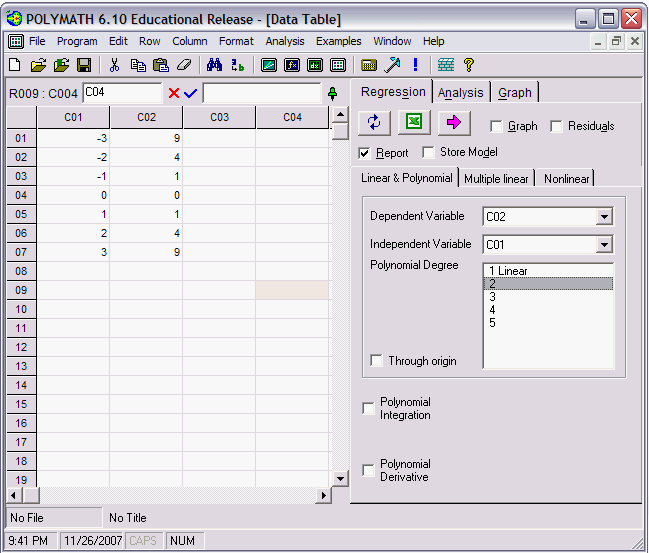This screenshot has height=553, width=649.
Task: Click the blue exclamation mark icon
Action: point(415,65)
